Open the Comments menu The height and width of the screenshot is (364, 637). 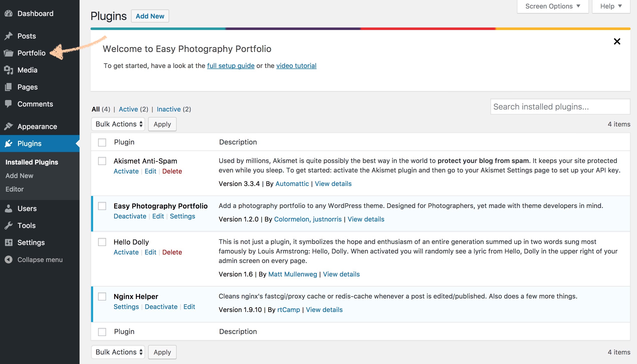[x=40, y=104]
